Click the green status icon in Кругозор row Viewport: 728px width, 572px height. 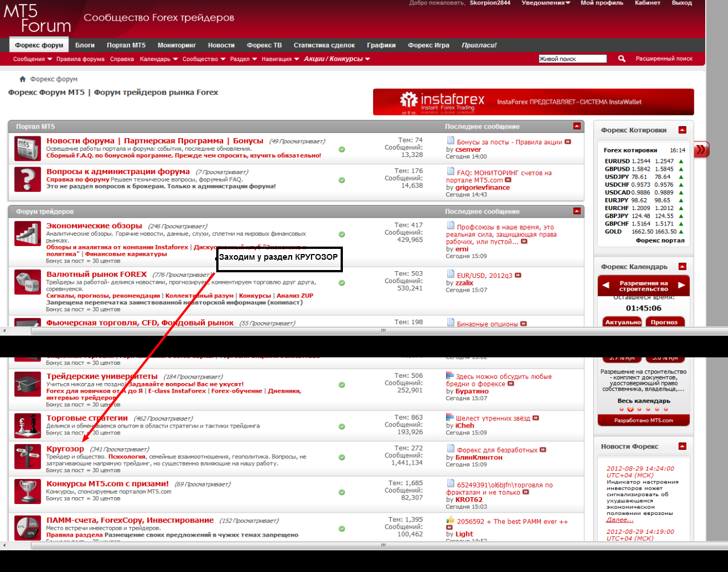(x=342, y=457)
